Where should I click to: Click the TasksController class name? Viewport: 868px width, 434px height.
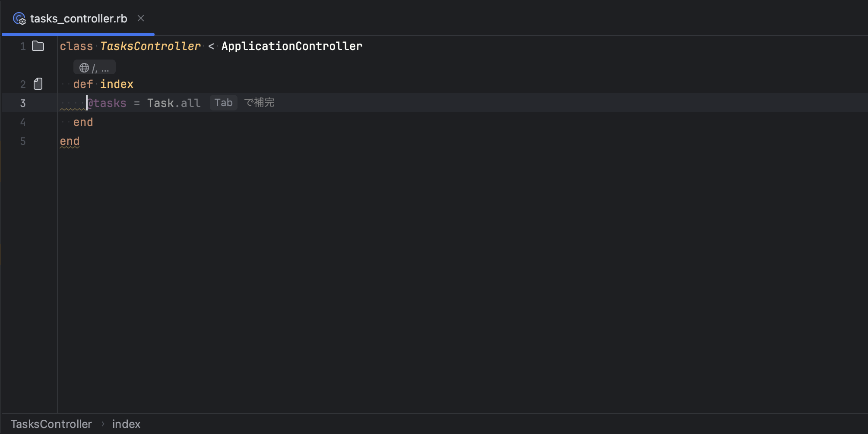[x=150, y=46]
